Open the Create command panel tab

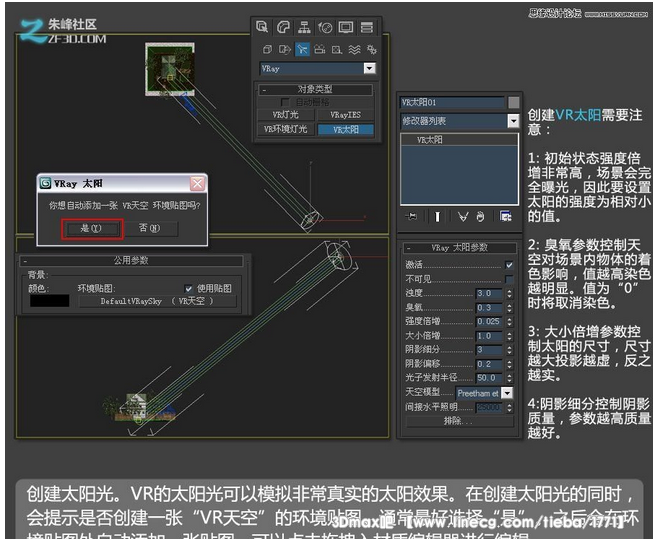[x=262, y=27]
